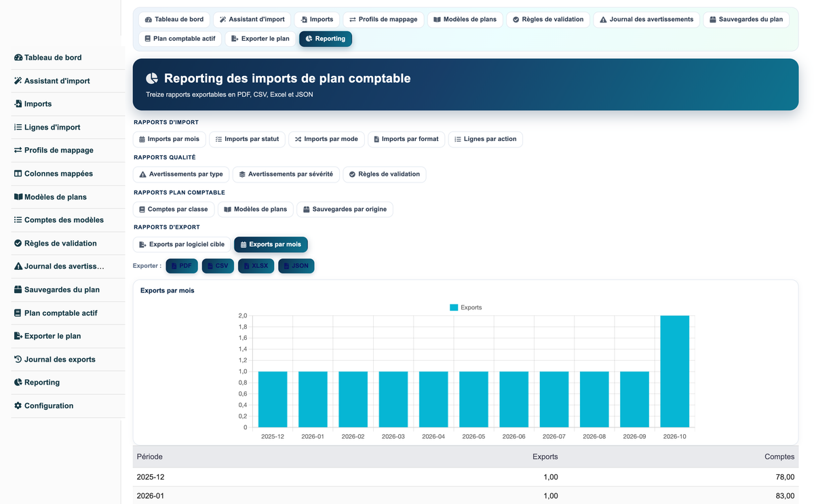This screenshot has height=504, width=814.
Task: Click the 2026-05 bar in the chart
Action: (x=473, y=400)
